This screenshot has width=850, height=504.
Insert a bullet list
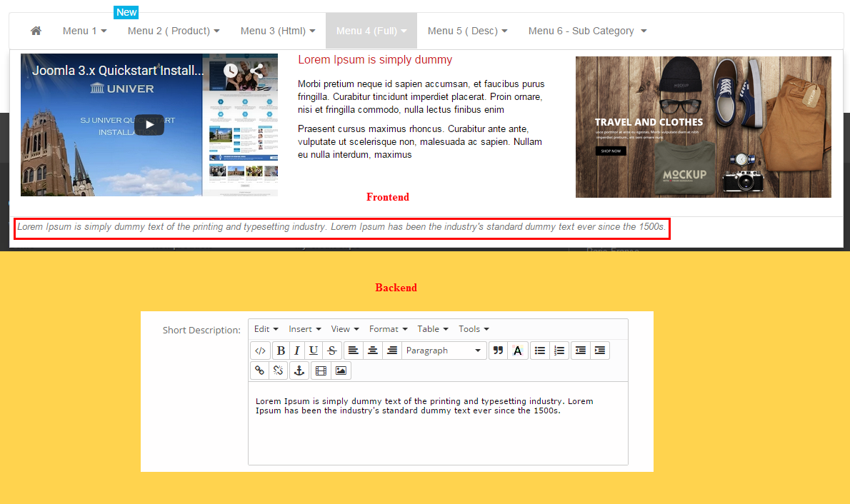[540, 351]
